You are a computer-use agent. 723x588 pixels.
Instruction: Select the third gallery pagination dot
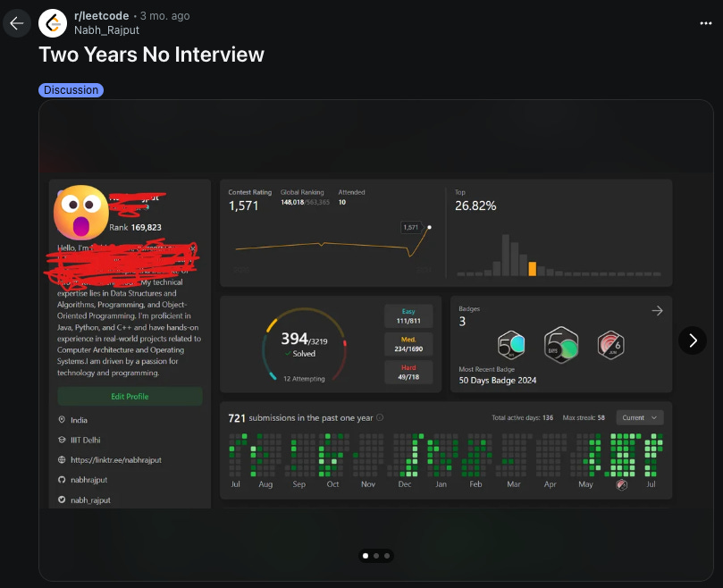(x=387, y=556)
